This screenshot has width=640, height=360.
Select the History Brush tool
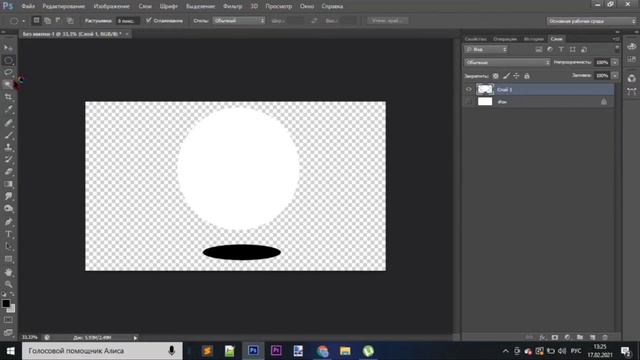pos(8,159)
